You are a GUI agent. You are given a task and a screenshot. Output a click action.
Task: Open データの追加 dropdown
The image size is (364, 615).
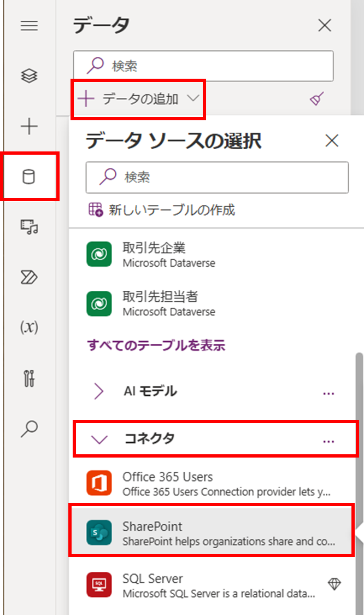coord(139,99)
